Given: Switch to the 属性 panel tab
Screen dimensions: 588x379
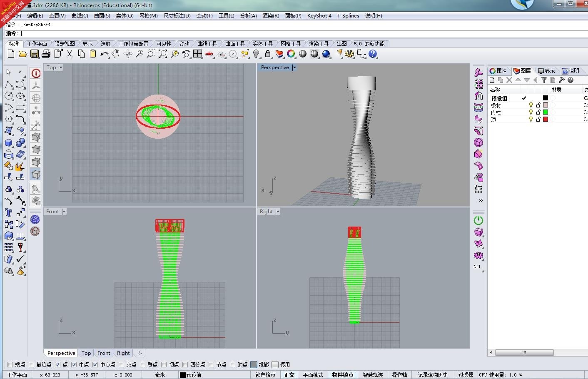Looking at the screenshot, I should tap(498, 71).
